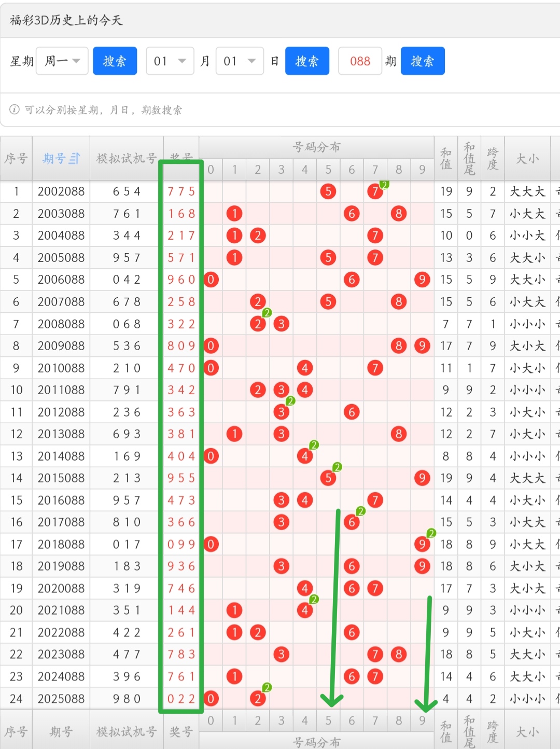Click red ball 0 in row 2025088
Viewport: 560px width, 749px height.
211,699
